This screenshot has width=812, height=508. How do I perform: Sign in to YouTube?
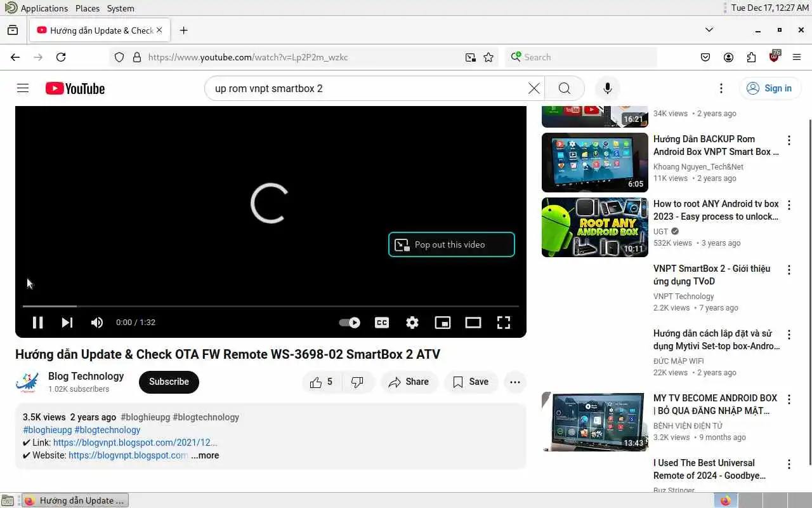(x=769, y=88)
